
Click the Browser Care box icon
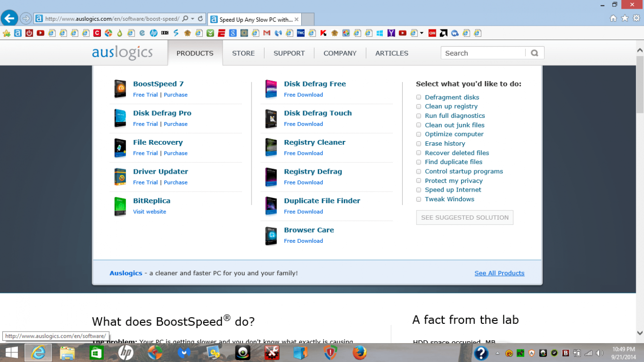[271, 236]
